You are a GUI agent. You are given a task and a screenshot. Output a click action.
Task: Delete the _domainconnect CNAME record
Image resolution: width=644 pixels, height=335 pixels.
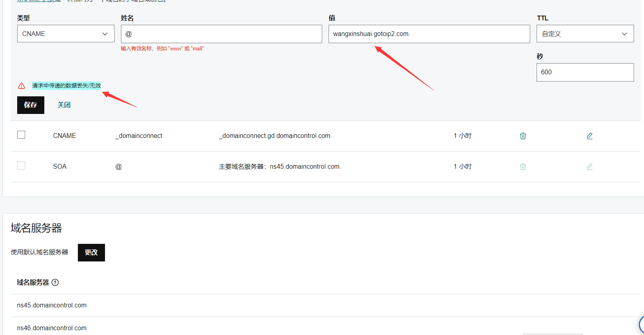[x=523, y=136]
